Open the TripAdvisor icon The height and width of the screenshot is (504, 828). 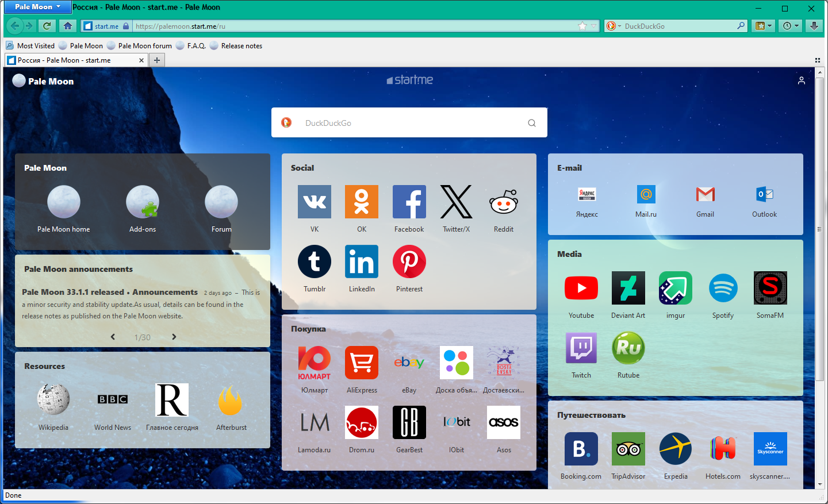point(628,449)
